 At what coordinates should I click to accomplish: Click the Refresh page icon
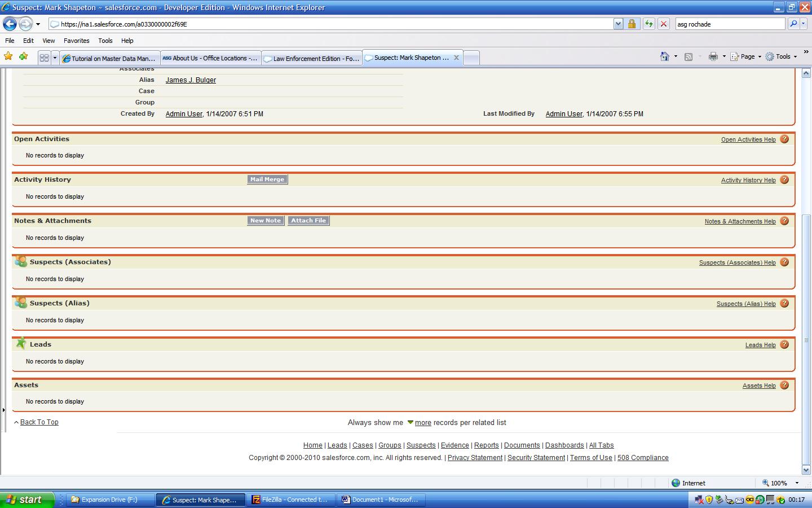(648, 24)
